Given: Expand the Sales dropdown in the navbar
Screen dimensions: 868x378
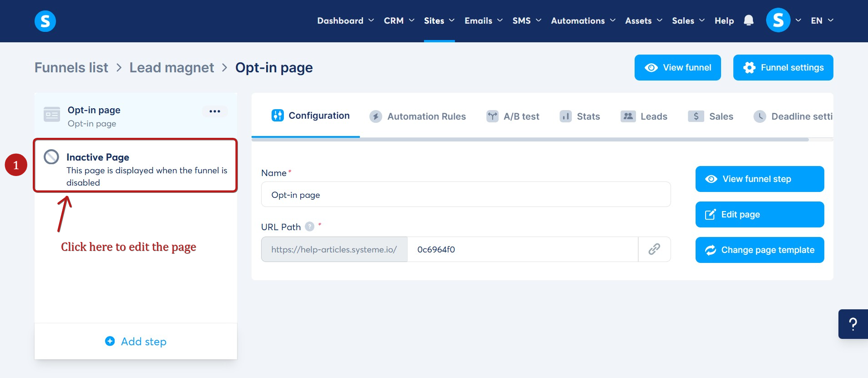Looking at the screenshot, I should (688, 20).
